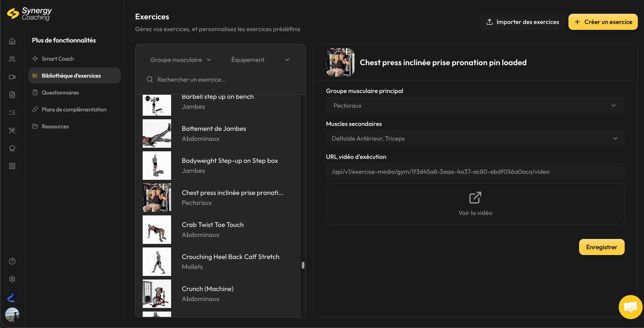
Task: Expand the Muscles secondaires dropdown
Action: (475, 138)
